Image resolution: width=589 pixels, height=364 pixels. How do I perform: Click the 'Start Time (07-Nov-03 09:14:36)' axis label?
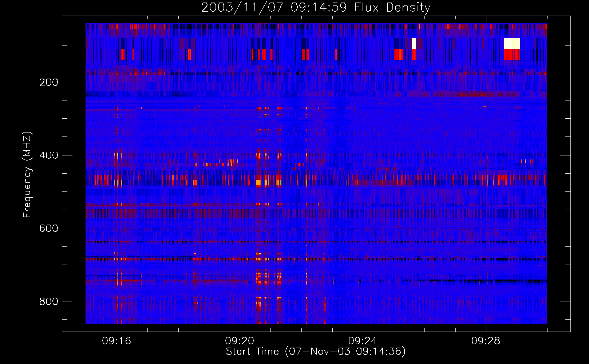316,351
